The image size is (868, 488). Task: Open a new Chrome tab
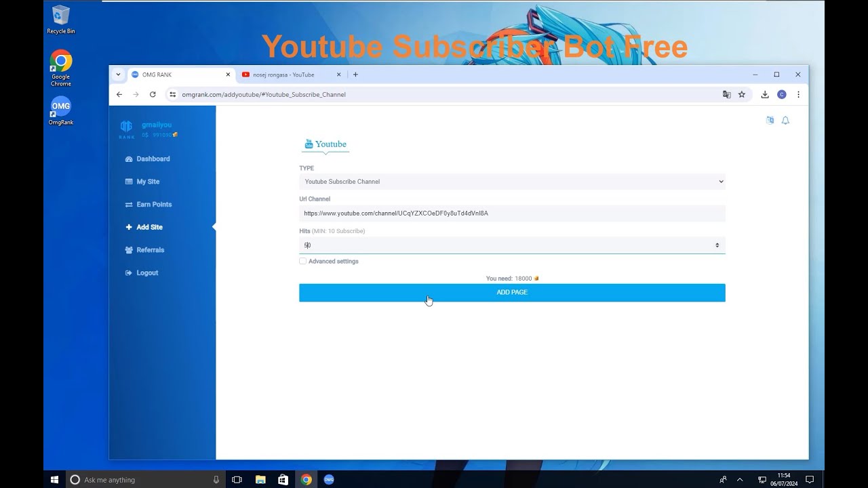pos(355,75)
